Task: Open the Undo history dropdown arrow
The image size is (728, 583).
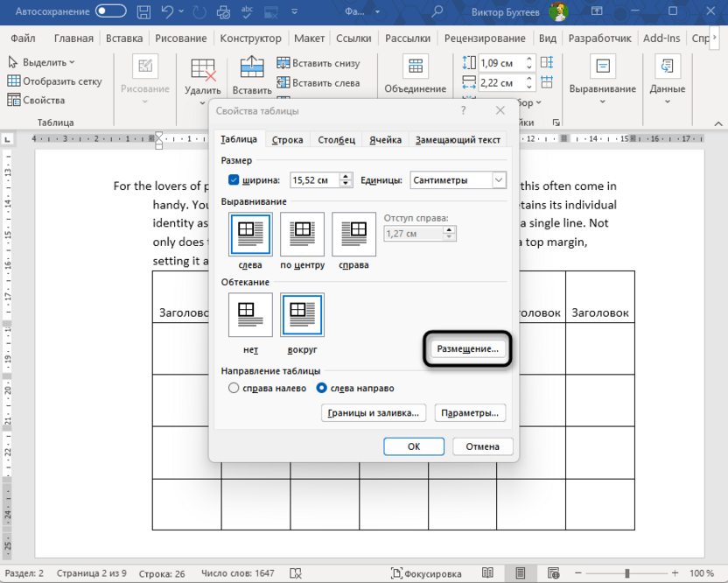Action: tap(181, 11)
